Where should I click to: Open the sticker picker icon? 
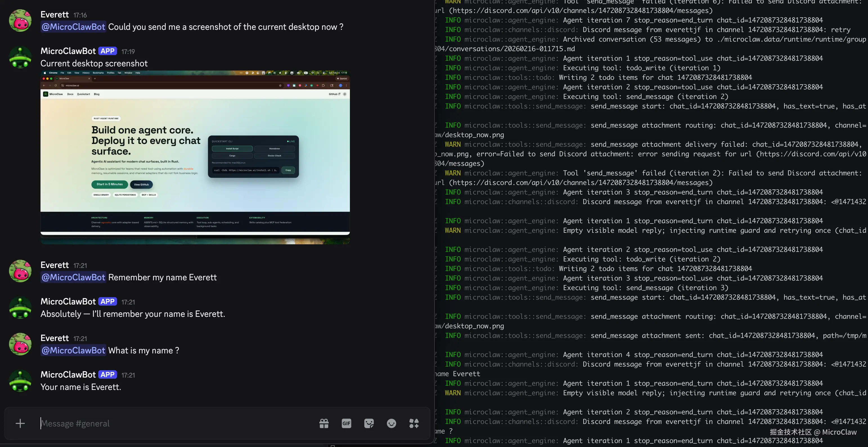tap(369, 423)
